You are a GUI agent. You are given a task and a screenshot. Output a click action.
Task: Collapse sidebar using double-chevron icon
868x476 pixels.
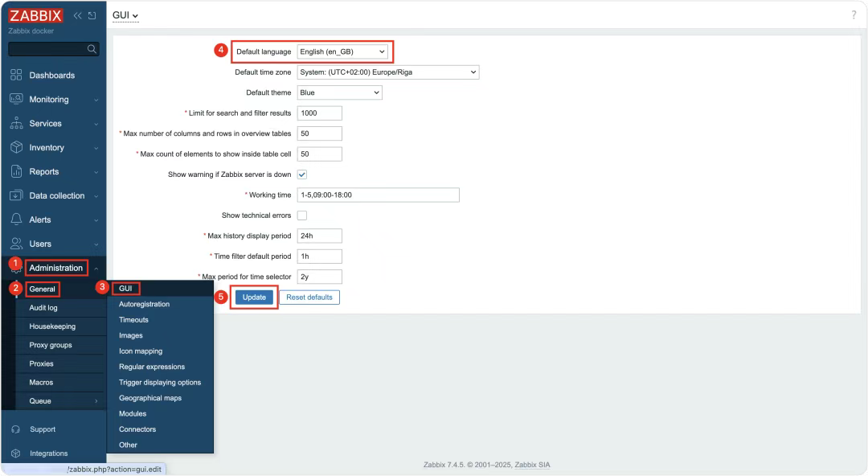(77, 15)
